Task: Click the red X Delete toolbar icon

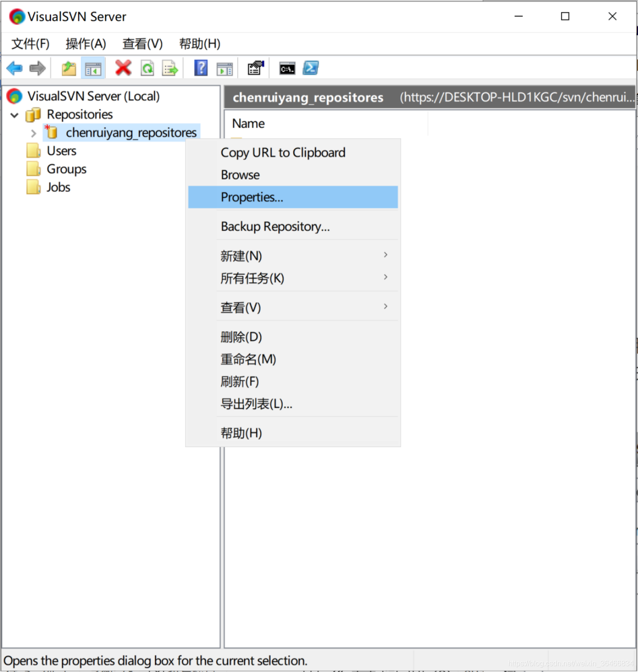Action: tap(123, 68)
